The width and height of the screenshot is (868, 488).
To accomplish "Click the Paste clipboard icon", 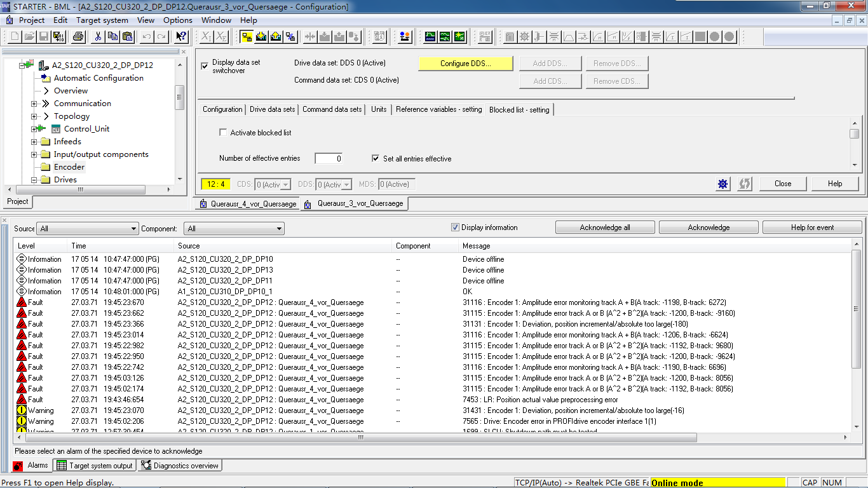I will coord(127,36).
